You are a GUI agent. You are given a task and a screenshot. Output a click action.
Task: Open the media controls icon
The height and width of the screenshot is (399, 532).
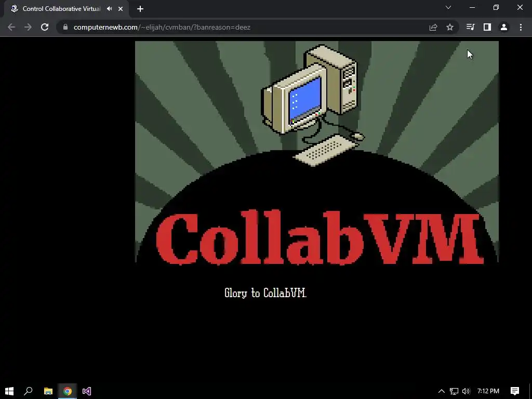pos(470,27)
